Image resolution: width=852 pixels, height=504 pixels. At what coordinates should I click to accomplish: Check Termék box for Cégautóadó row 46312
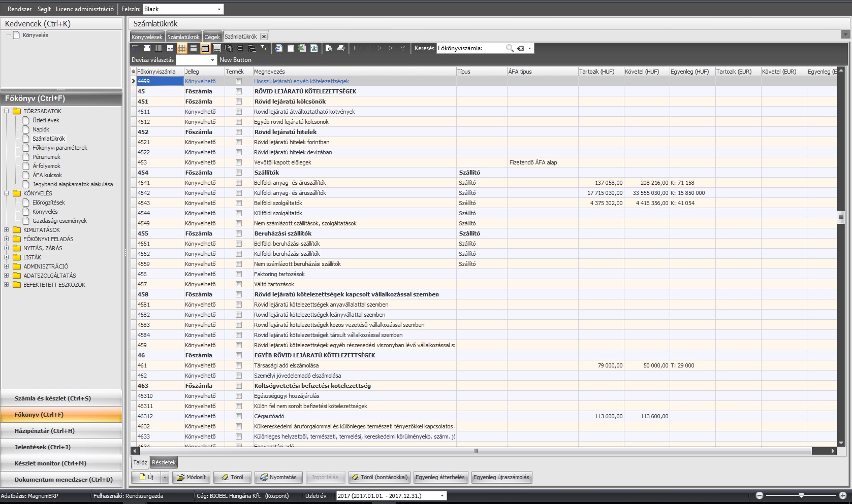[x=239, y=416]
